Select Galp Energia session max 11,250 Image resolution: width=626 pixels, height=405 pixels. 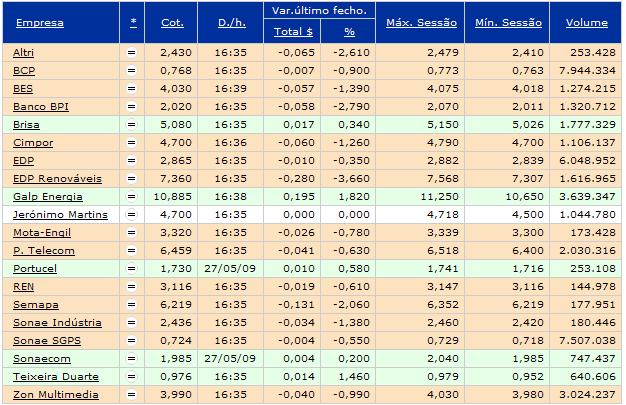click(439, 197)
